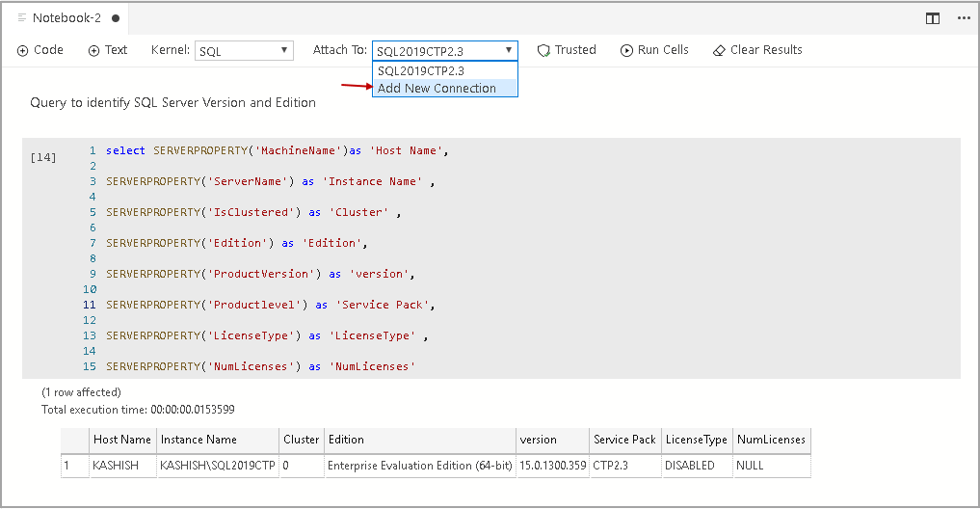This screenshot has width=980, height=509.
Task: Click the Clear Results eraser icon
Action: point(719,50)
